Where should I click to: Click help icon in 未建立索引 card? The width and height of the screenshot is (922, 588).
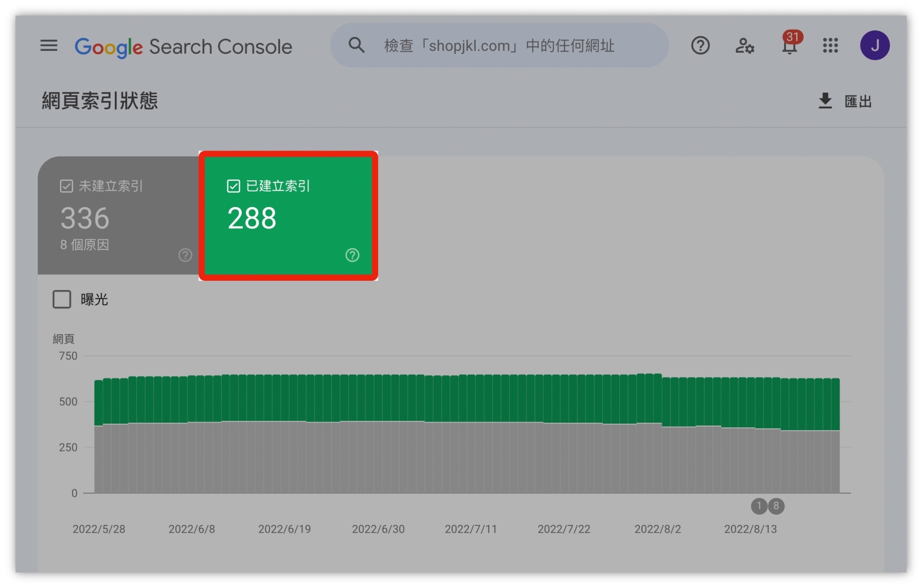pos(185,255)
